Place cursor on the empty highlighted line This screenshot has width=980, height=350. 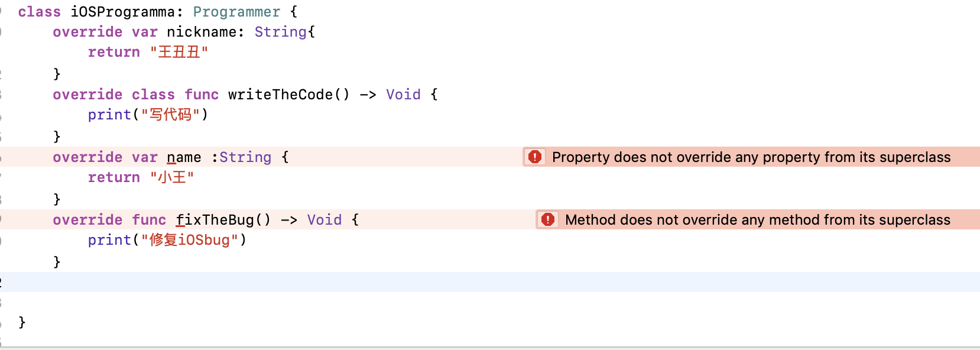[473, 282]
